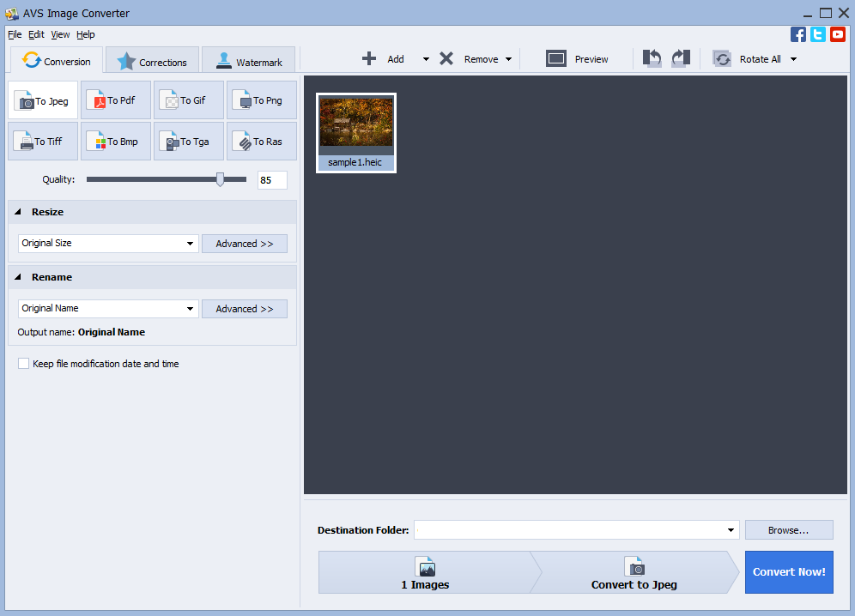
Task: Open the Add dropdown arrow
Action: pos(426,59)
